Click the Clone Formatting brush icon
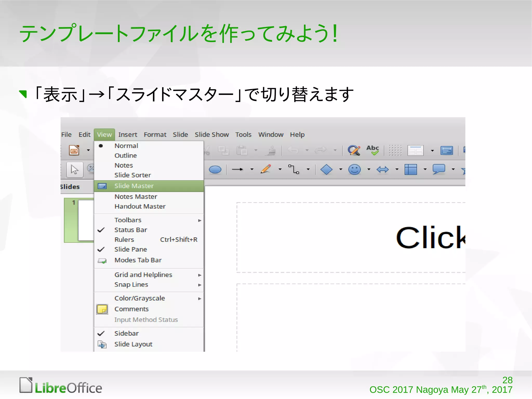Screen dimensions: 532x399 pyautogui.click(x=271, y=150)
